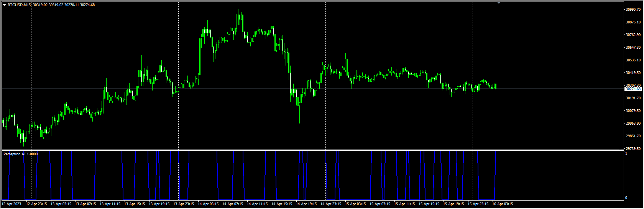This screenshot has height=209, width=644.
Task: Click the 13 Apr 03:15 time label
Action: (x=61, y=204)
